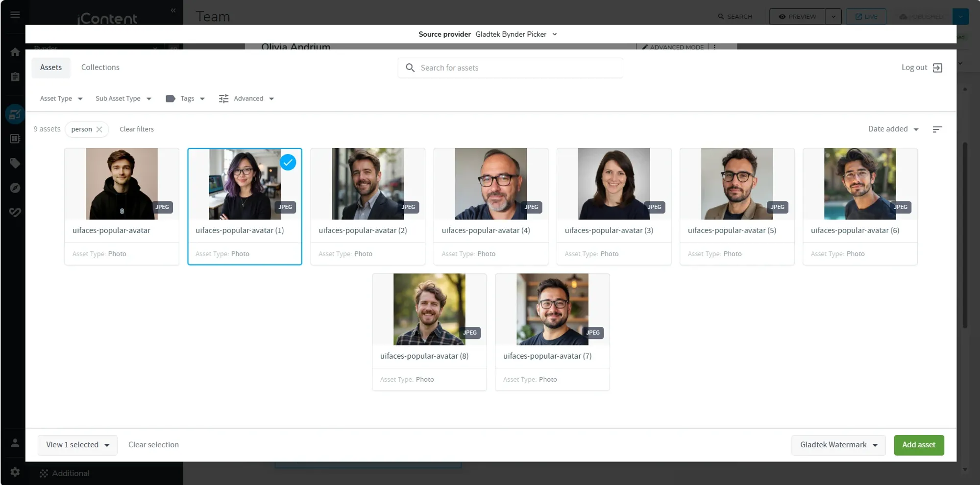
Task: Switch to the Collections tab
Action: click(100, 68)
